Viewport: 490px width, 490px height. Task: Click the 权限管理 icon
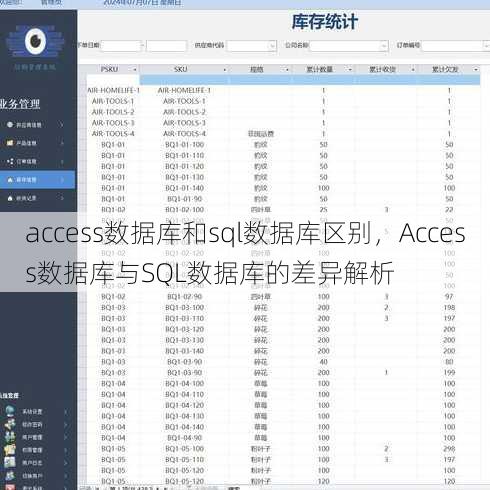(10, 450)
